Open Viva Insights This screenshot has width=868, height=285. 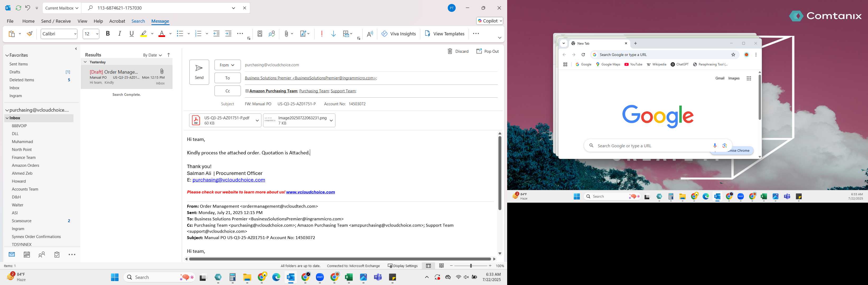coord(399,34)
